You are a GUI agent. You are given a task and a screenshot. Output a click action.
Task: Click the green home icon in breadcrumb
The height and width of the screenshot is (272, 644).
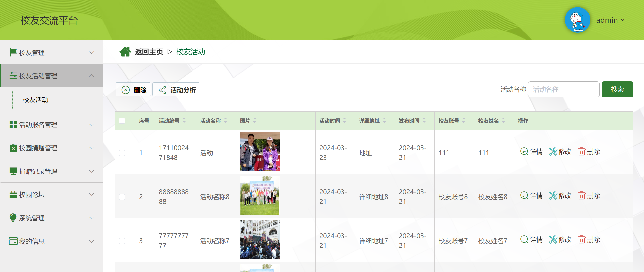click(125, 52)
